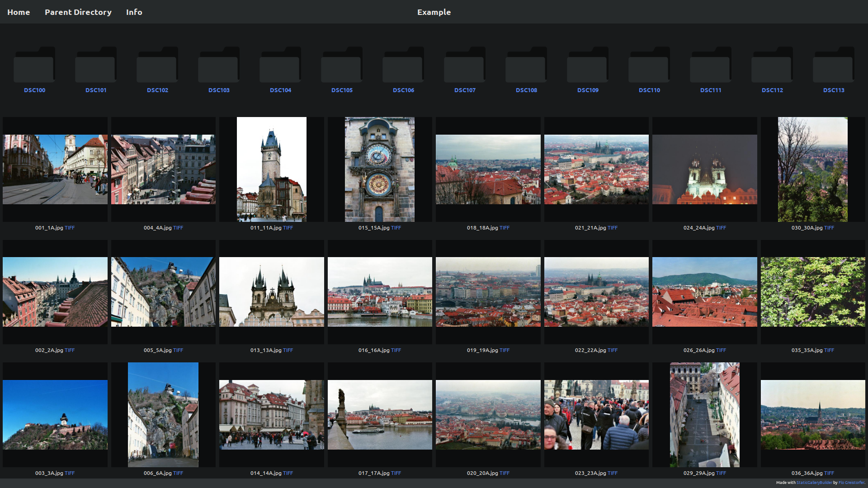This screenshot has height=488, width=868.
Task: Open the DSC102 folder icon
Action: click(x=157, y=65)
